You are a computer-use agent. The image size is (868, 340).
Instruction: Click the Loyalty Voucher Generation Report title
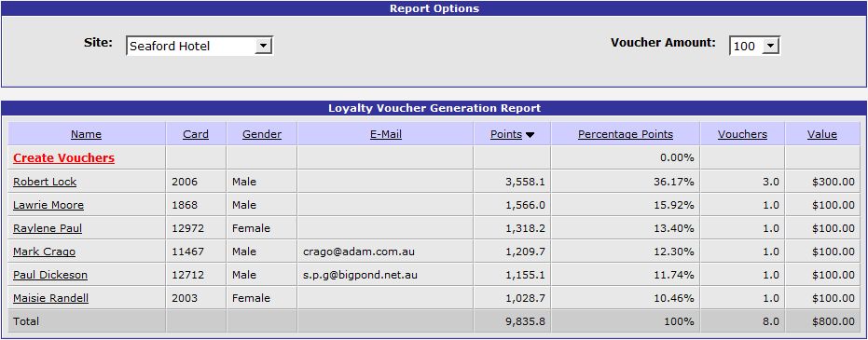pyautogui.click(x=434, y=108)
